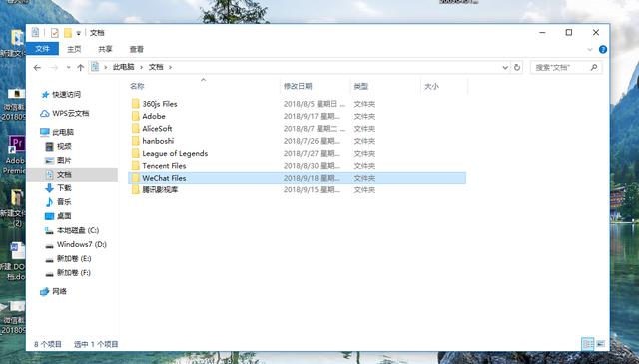Viewport: 639px width, 364px height.
Task: Click 此电脑 in the address breadcrumb
Action: [124, 67]
